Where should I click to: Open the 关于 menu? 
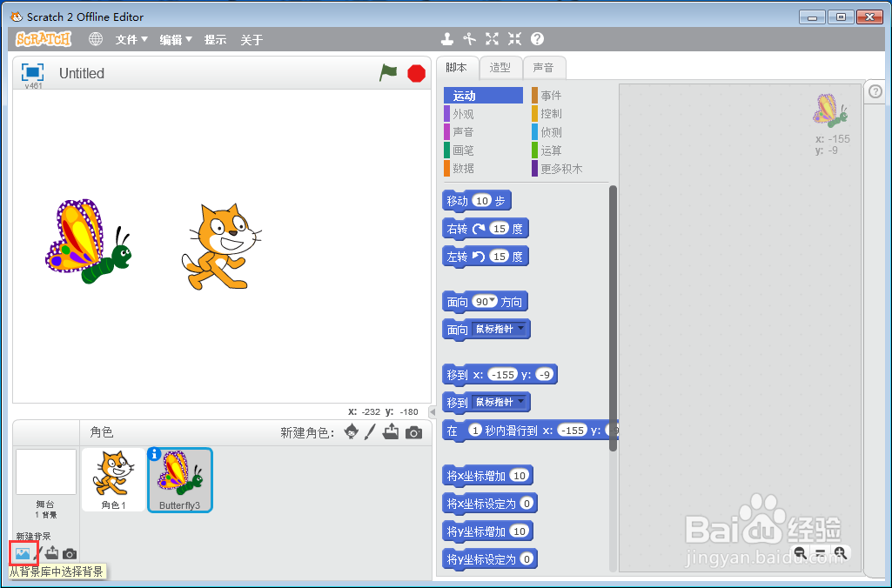[252, 39]
